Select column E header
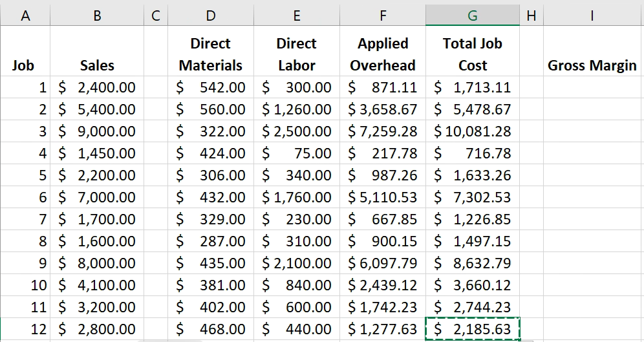 [297, 16]
